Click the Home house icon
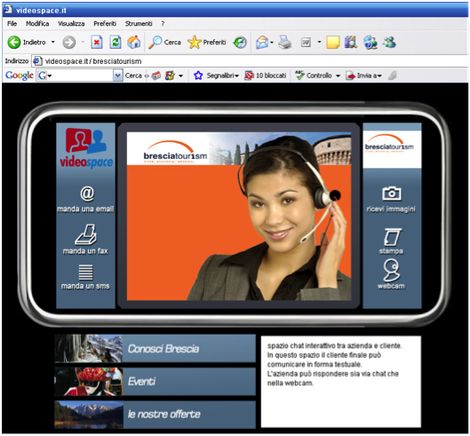This screenshot has width=470, height=436. point(134,42)
